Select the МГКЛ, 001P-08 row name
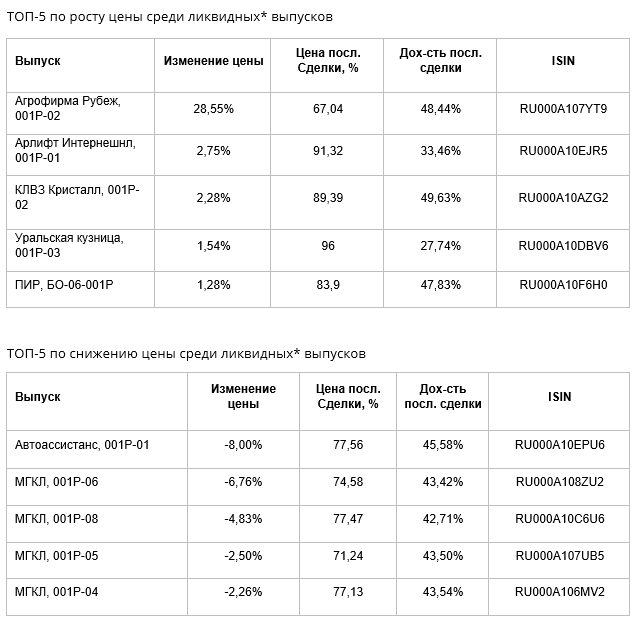The image size is (641, 632). coord(56,519)
